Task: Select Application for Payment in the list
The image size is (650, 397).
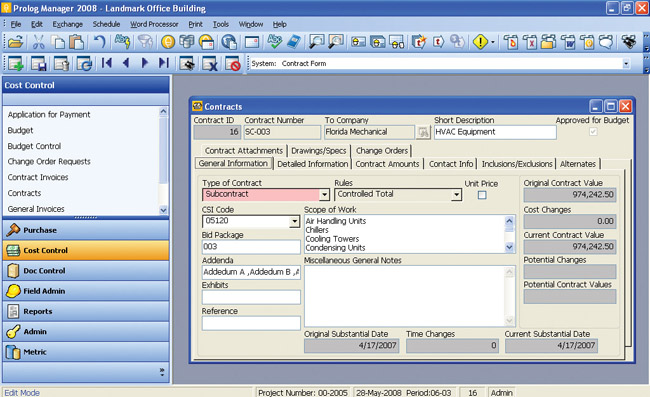Action: point(49,114)
